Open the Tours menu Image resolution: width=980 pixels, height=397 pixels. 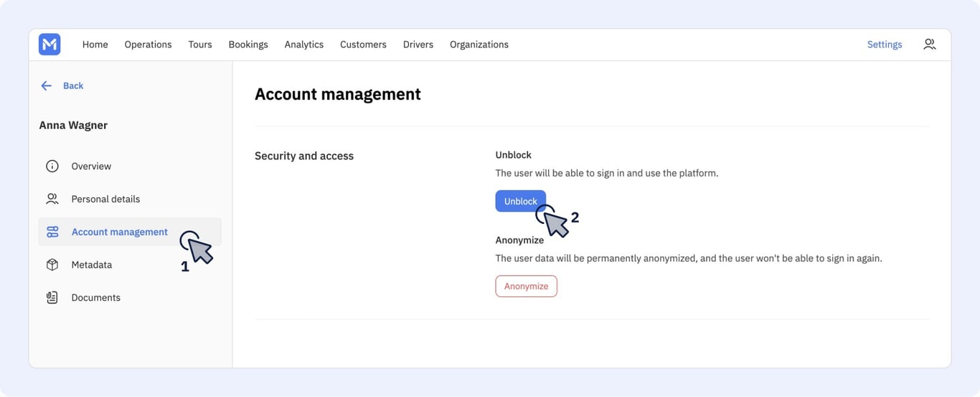200,45
